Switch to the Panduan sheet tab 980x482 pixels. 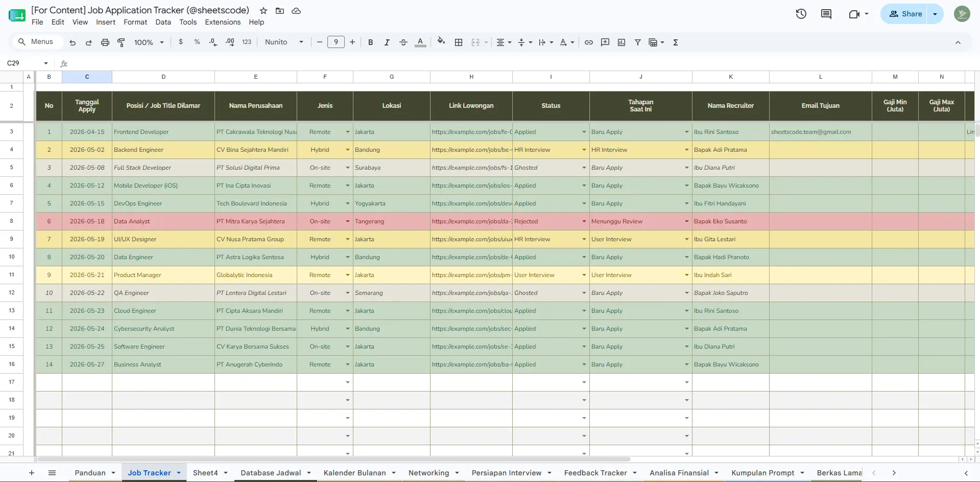tap(90, 473)
